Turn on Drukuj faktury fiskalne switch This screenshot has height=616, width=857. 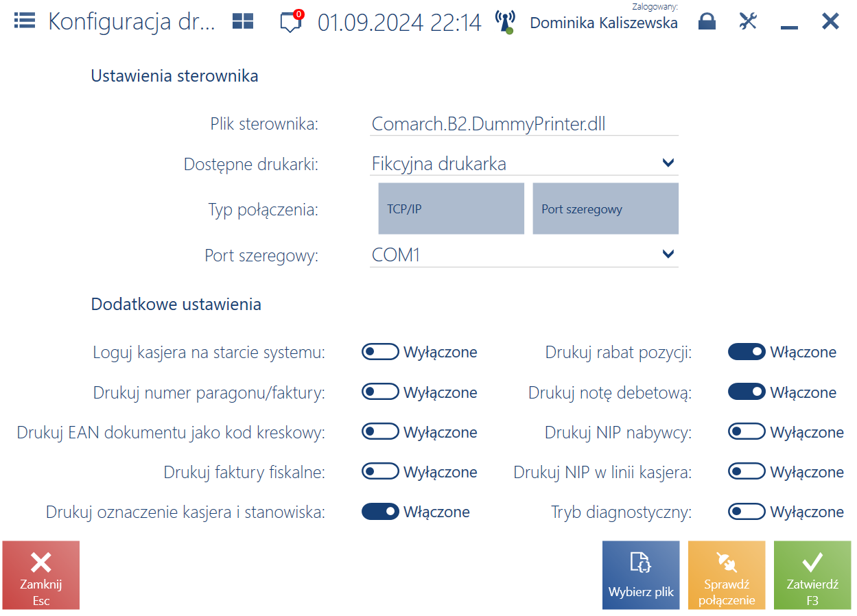click(x=380, y=471)
